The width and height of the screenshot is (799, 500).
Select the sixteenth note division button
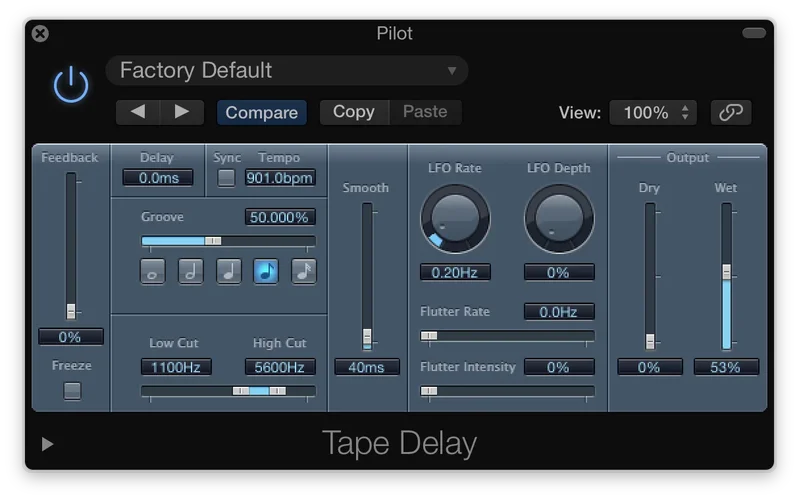coord(304,271)
